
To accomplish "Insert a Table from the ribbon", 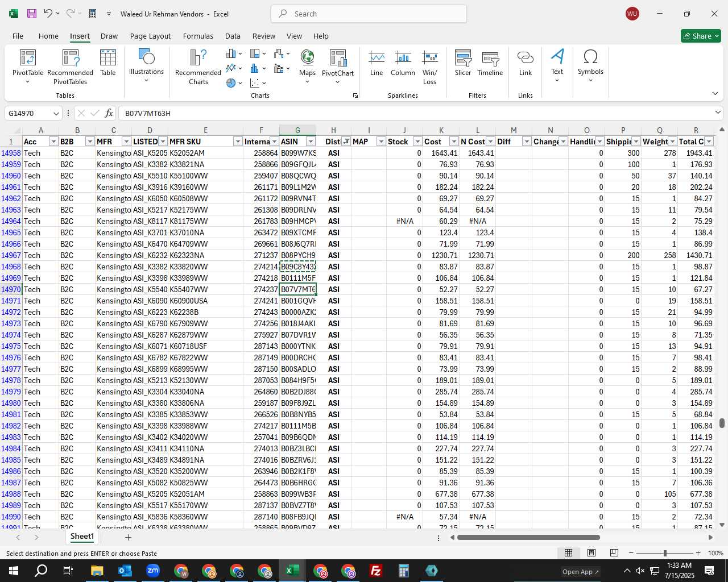I will pyautogui.click(x=108, y=63).
